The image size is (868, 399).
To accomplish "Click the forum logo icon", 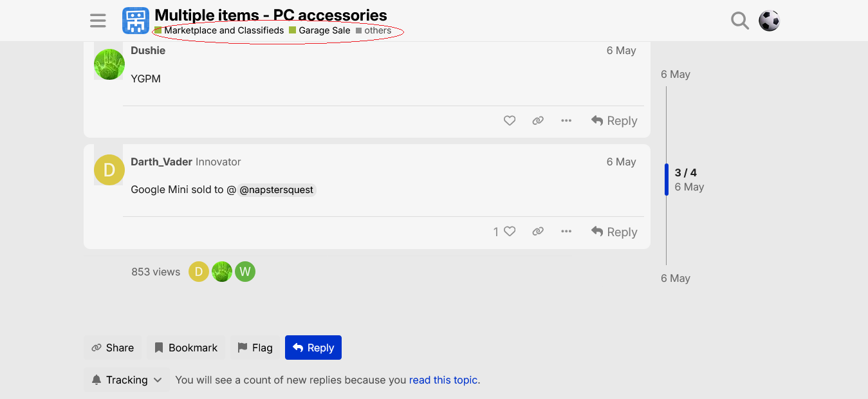I will [x=136, y=21].
